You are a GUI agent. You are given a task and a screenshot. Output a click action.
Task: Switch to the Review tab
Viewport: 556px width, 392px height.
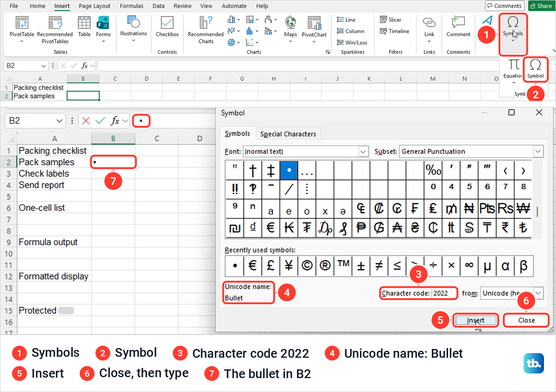183,6
